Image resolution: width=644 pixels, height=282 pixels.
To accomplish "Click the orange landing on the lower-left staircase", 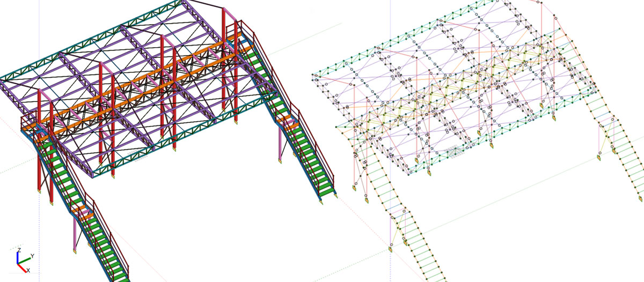I will click(86, 216).
